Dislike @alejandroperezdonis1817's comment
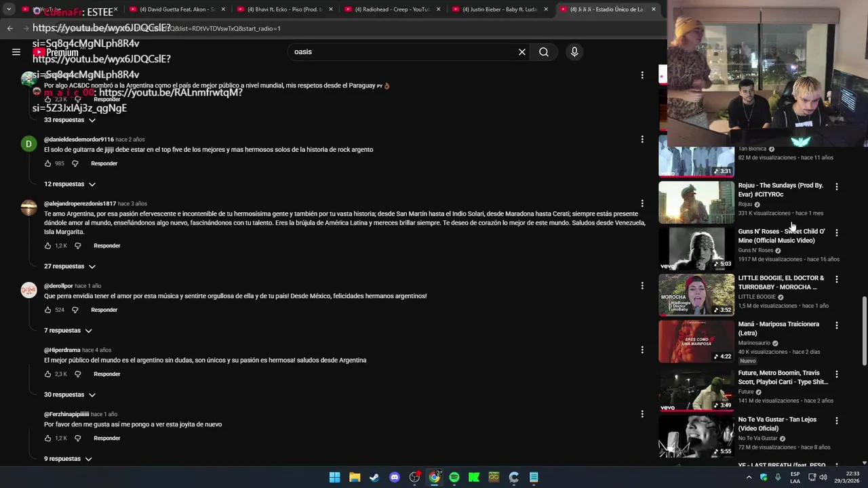This screenshot has height=488, width=868. (77, 246)
